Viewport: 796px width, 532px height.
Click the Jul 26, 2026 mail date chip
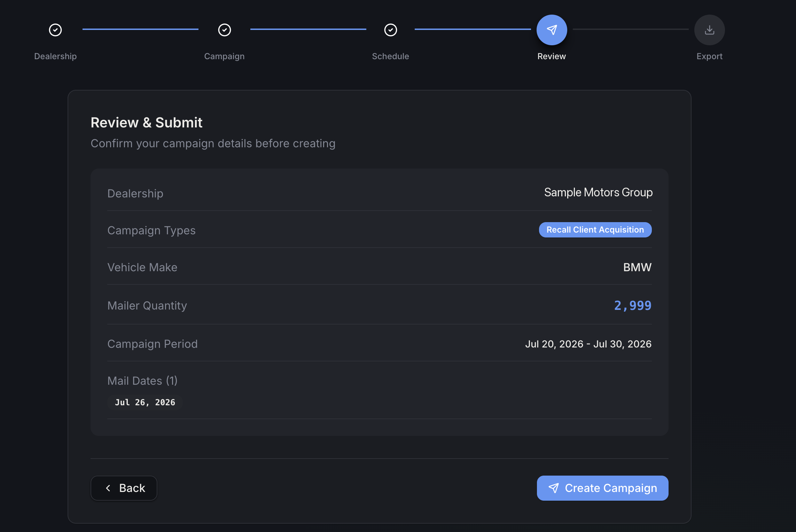tap(145, 402)
